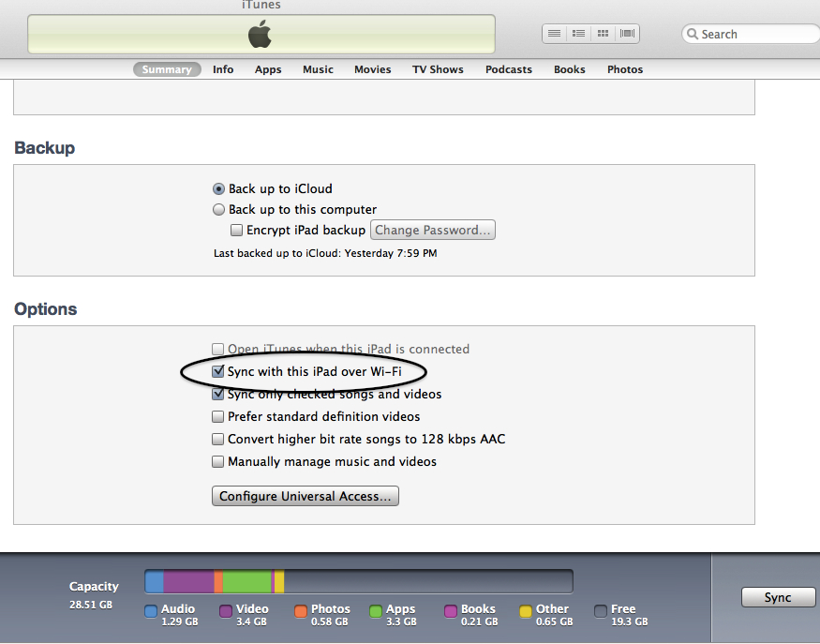Switch to grid view icon
This screenshot has width=820, height=644.
603,34
